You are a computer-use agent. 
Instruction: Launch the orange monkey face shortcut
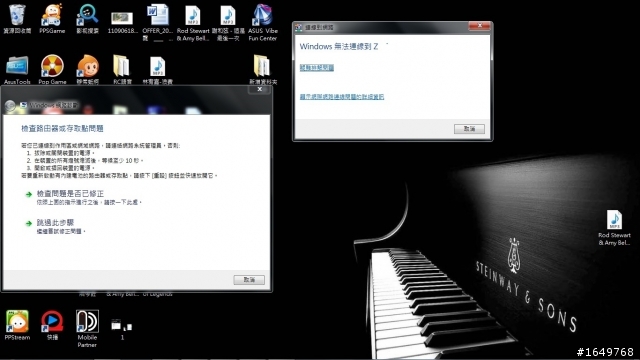(x=87, y=69)
